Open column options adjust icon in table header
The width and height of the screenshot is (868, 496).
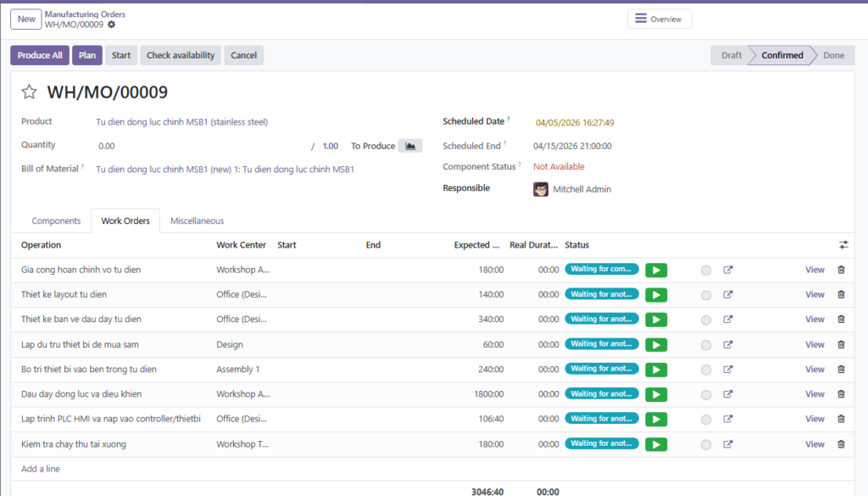pyautogui.click(x=843, y=245)
